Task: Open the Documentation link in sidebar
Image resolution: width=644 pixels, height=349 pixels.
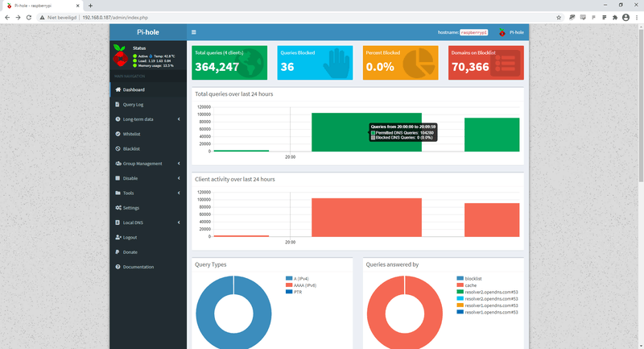Action: (x=148, y=268)
